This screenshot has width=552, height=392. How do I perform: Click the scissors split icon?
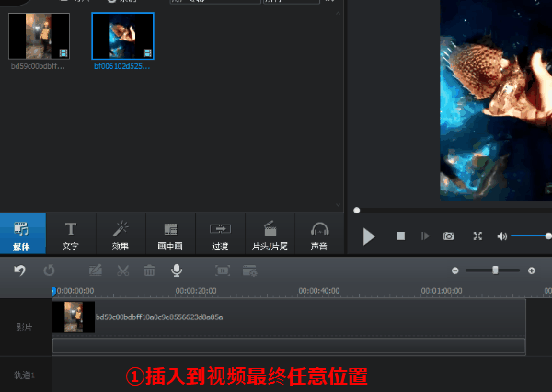pos(123,271)
